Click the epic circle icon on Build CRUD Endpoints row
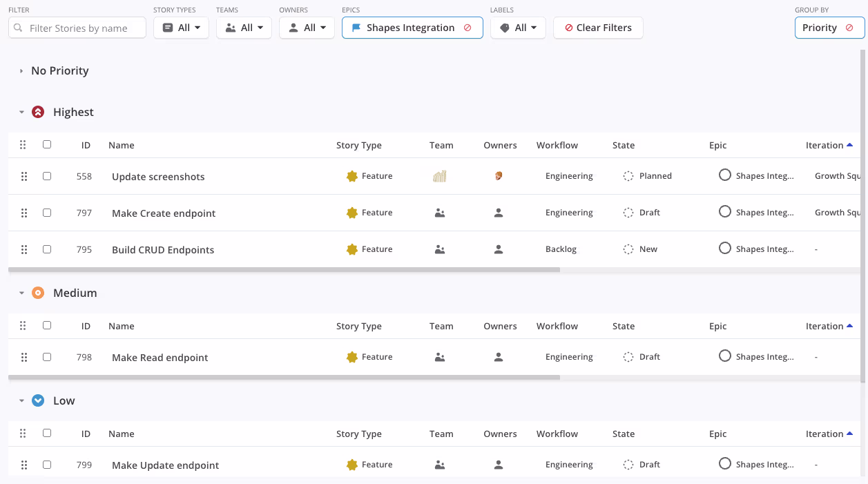This screenshot has height=484, width=868. [x=725, y=248]
